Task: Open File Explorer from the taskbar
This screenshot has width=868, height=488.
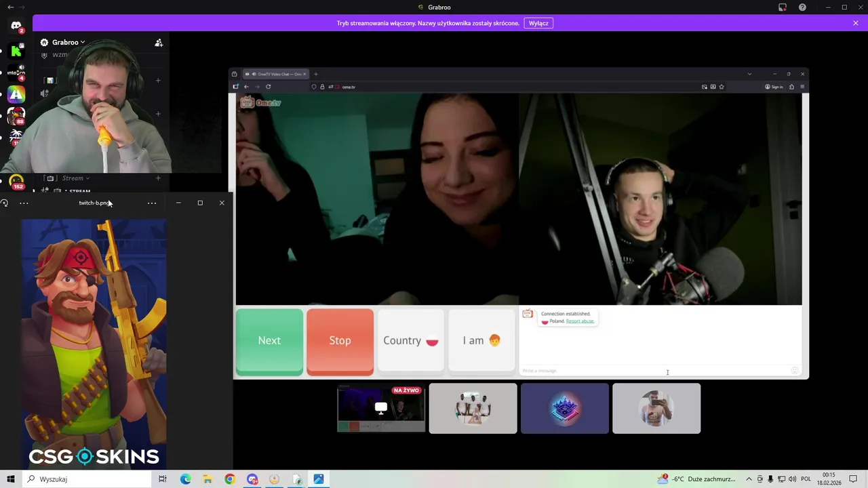Action: pyautogui.click(x=208, y=479)
